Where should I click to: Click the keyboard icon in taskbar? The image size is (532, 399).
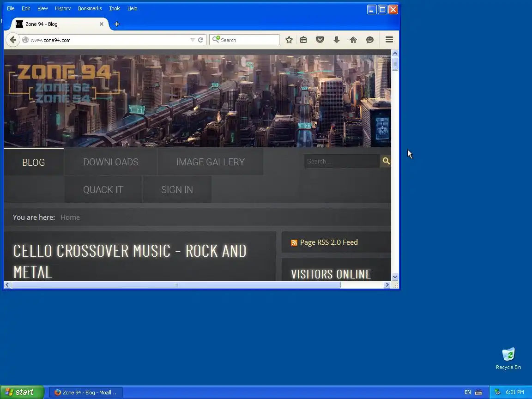tap(478, 393)
